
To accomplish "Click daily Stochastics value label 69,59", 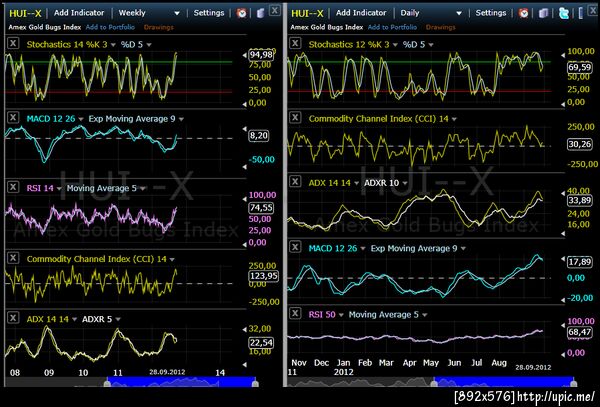I will [x=580, y=67].
